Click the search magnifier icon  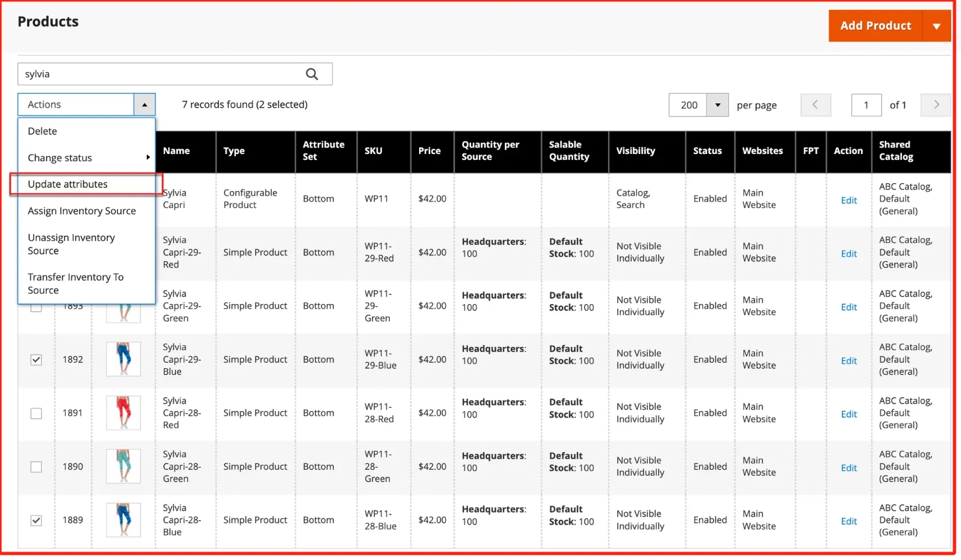tap(312, 74)
